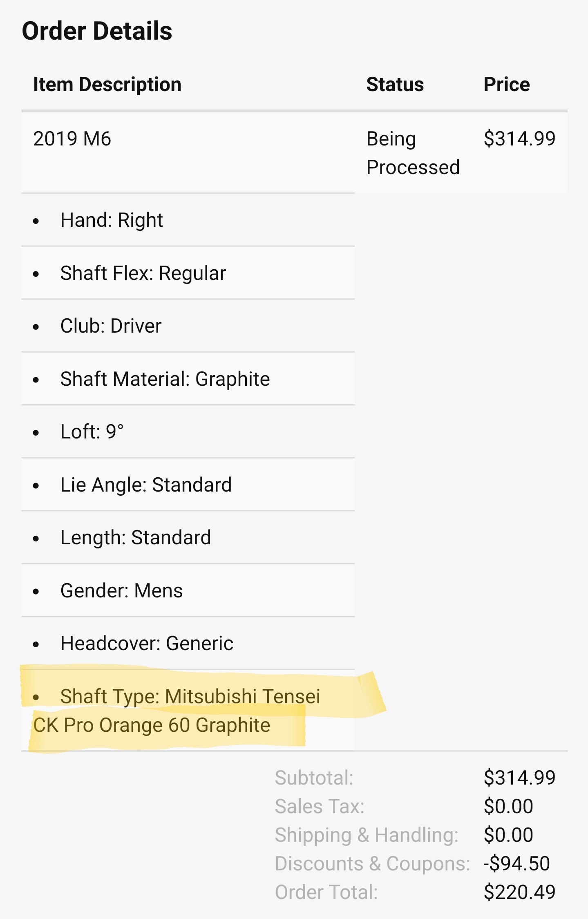Image resolution: width=588 pixels, height=919 pixels.
Task: Click the Status column header
Action: click(x=395, y=85)
